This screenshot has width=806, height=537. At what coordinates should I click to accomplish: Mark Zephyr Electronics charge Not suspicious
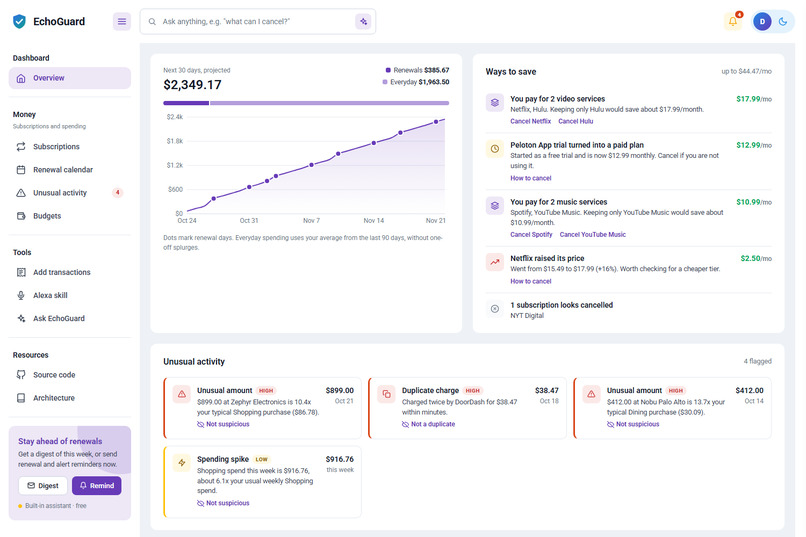[223, 424]
